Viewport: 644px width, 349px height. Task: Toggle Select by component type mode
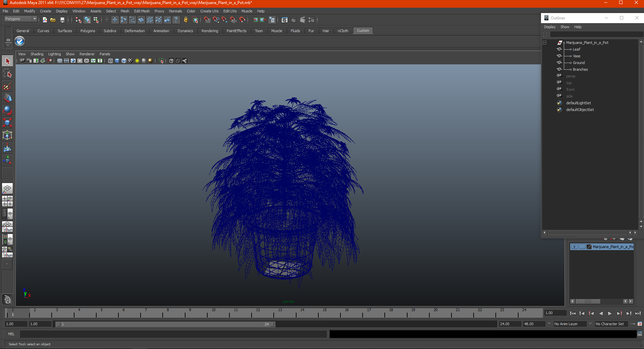pyautogui.click(x=96, y=20)
